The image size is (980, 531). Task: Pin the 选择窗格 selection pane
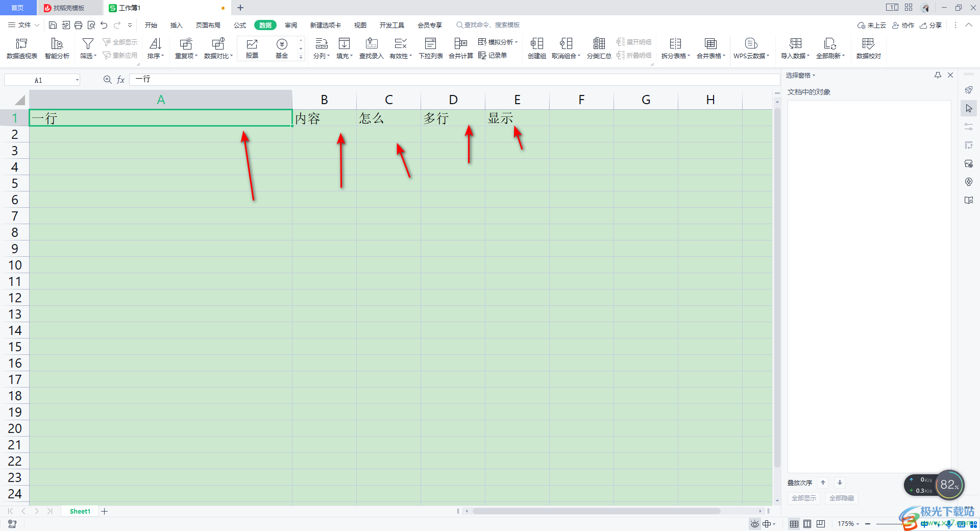coord(938,75)
